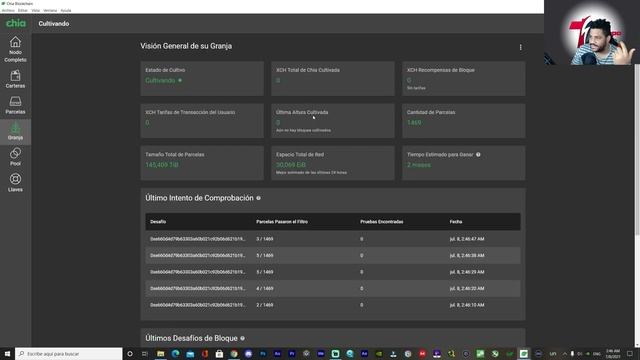This screenshot has height=360, width=640.
Task: Click the 3 / 1469 filter value
Action: (265, 239)
